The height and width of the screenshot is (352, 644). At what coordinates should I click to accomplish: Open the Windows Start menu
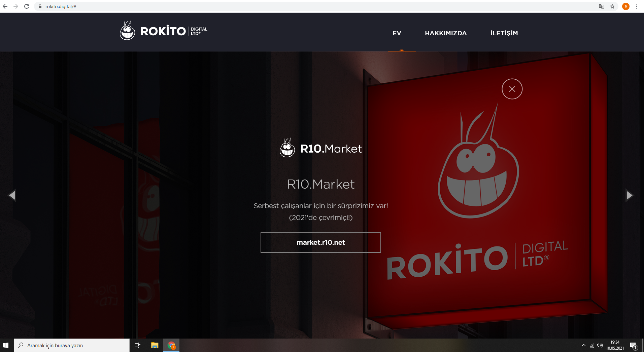6,345
